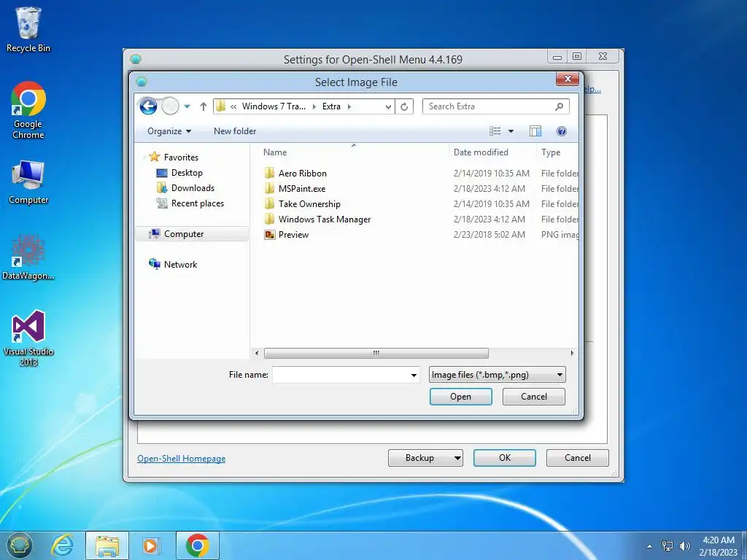Open the Organize menu
Screen dimensions: 747x560
(169, 131)
